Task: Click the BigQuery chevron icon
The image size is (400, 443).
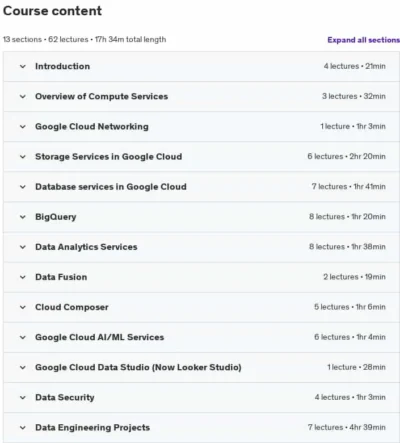Action: [x=23, y=217]
